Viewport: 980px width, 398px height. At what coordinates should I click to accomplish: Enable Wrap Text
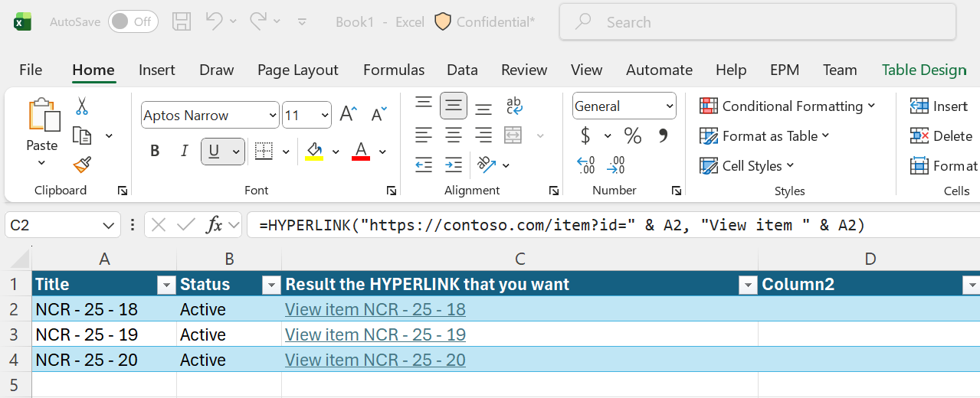[x=514, y=106]
